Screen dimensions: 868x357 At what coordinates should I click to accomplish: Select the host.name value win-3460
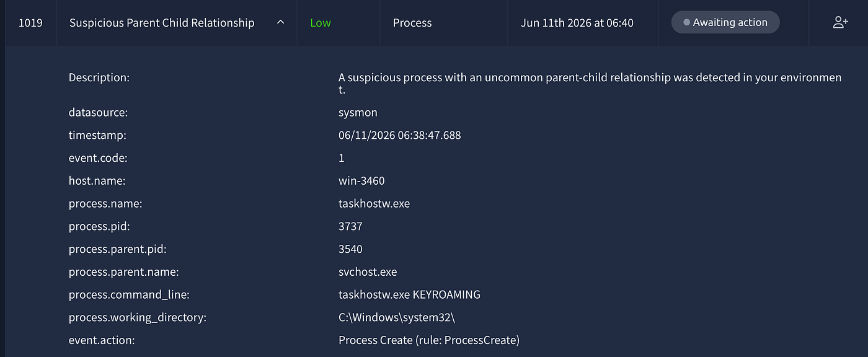click(x=361, y=181)
